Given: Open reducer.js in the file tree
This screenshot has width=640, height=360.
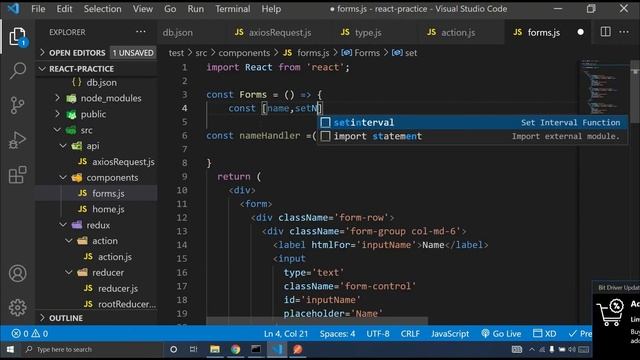Looking at the screenshot, I should 118,288.
